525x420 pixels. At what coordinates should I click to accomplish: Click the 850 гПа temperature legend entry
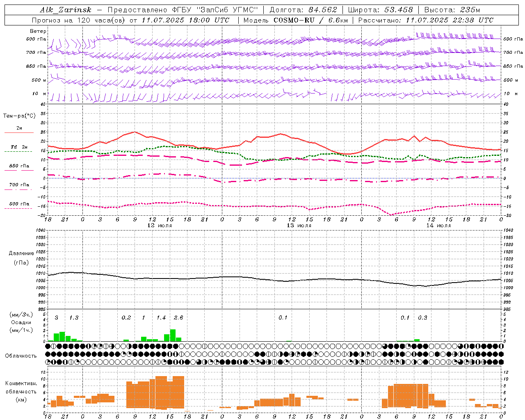point(19,166)
